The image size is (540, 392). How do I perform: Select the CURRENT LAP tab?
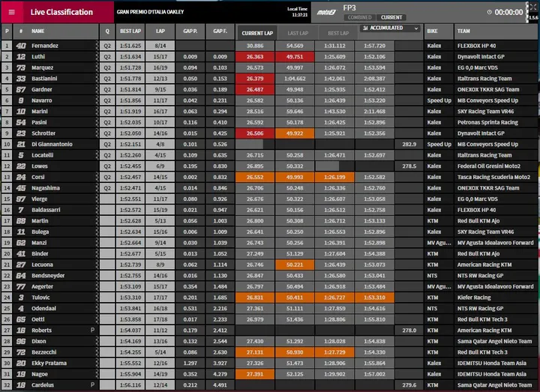tap(257, 33)
